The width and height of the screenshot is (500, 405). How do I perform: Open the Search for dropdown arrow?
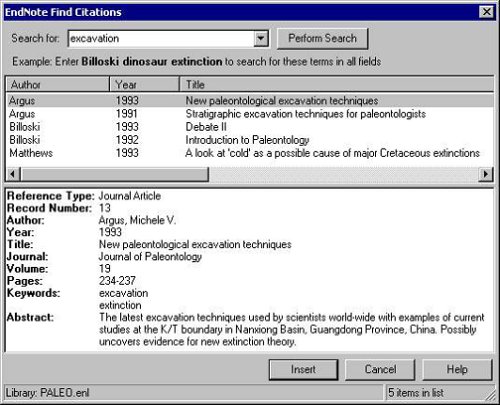[x=261, y=39]
